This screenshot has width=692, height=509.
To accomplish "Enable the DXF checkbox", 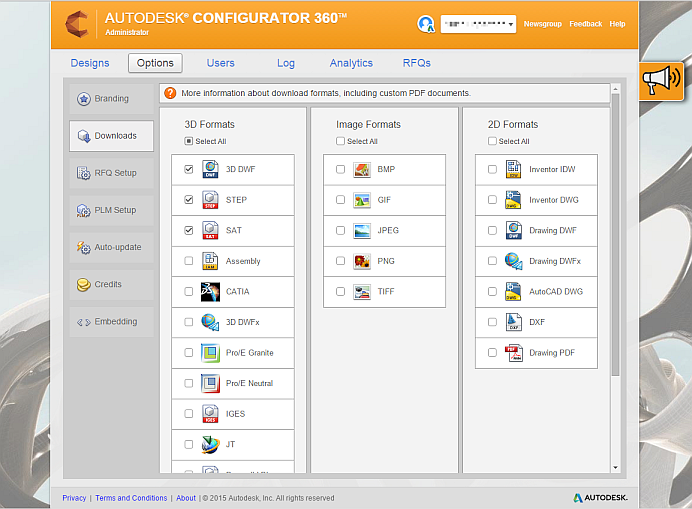I will [492, 322].
